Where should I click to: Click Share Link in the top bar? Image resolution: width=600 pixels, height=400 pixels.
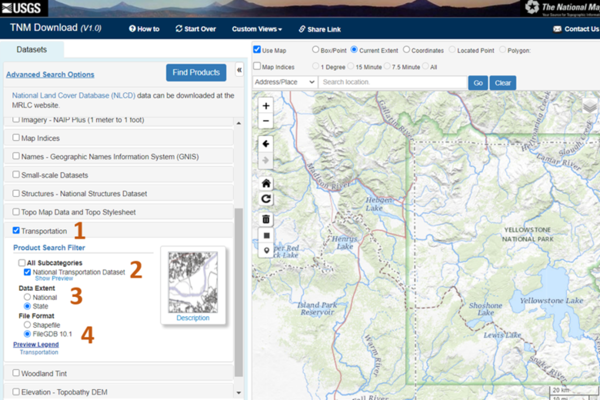coord(320,29)
